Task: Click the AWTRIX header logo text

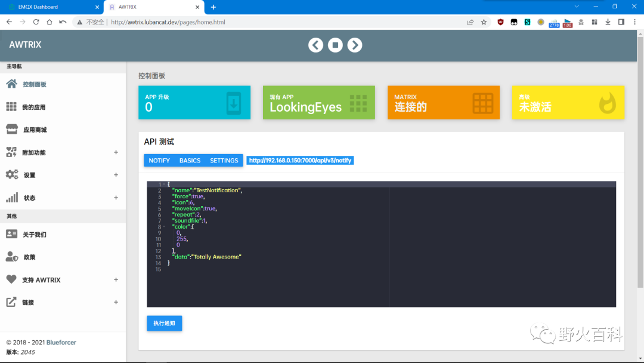Action: click(x=25, y=45)
